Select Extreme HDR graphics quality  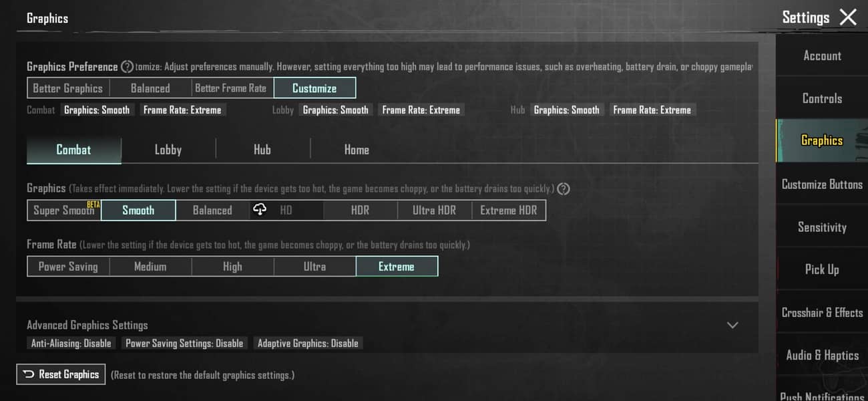[508, 211]
